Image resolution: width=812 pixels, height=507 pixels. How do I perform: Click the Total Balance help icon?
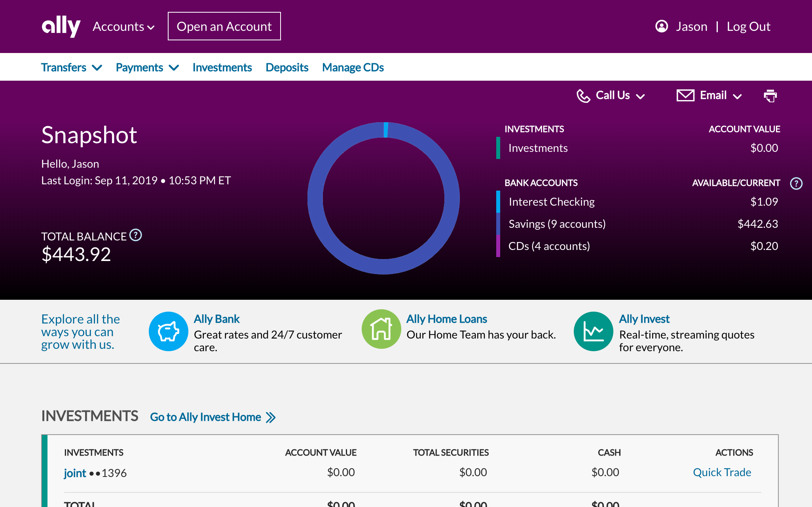pos(136,235)
